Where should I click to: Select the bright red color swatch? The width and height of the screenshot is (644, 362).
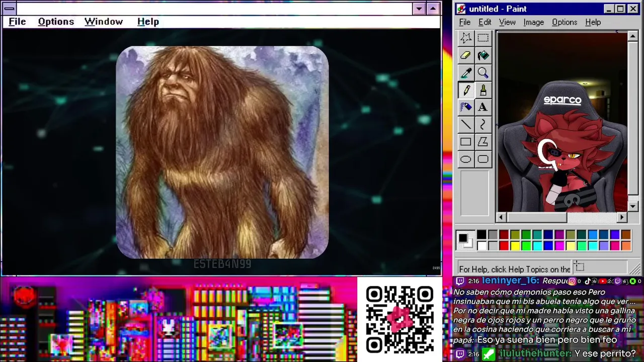504,246
